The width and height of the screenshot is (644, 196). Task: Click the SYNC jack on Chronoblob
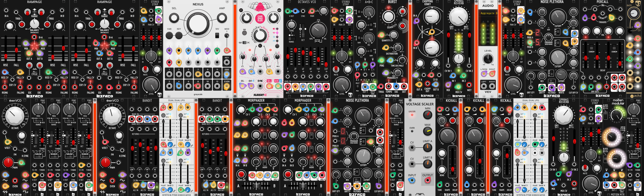[x=260, y=86]
